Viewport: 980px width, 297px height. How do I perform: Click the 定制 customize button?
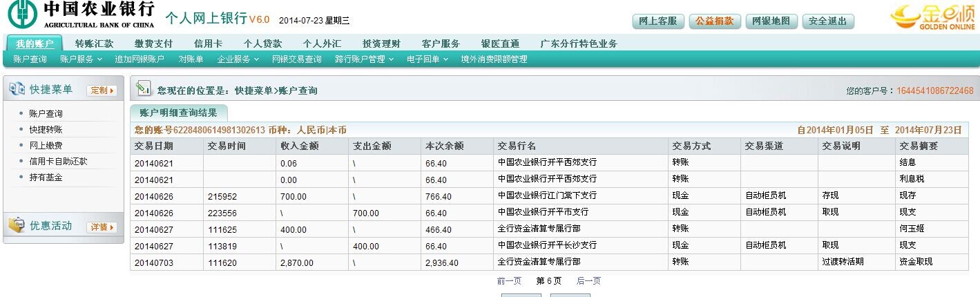[102, 90]
